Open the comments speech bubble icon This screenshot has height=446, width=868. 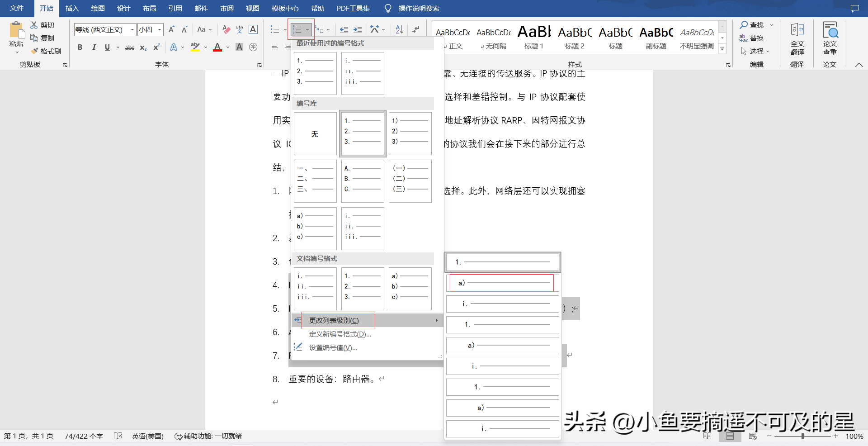(854, 8)
